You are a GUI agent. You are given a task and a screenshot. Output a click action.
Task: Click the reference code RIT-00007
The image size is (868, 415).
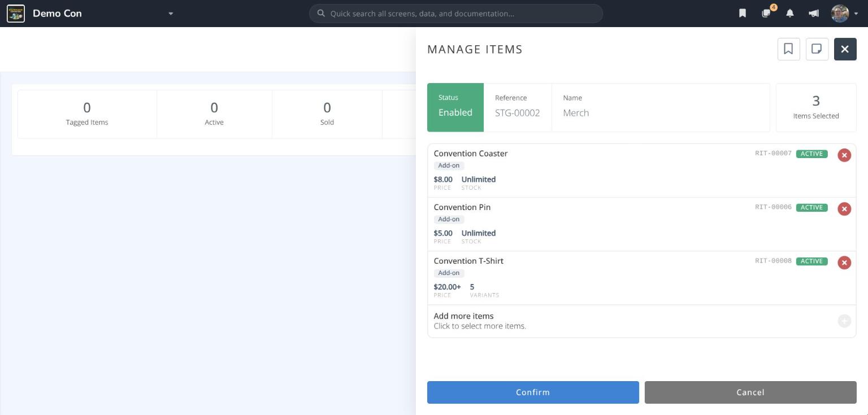pyautogui.click(x=773, y=154)
